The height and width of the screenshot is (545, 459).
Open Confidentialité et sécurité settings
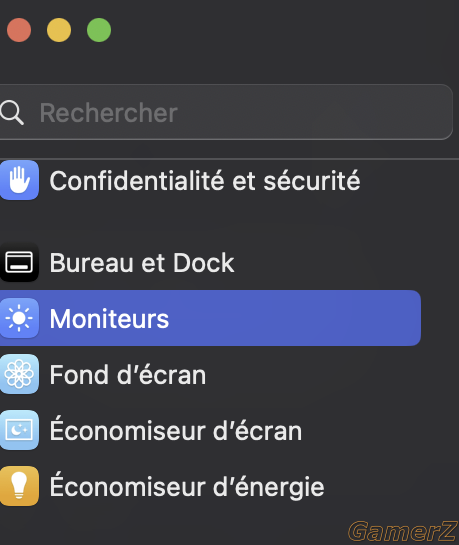pyautogui.click(x=205, y=181)
